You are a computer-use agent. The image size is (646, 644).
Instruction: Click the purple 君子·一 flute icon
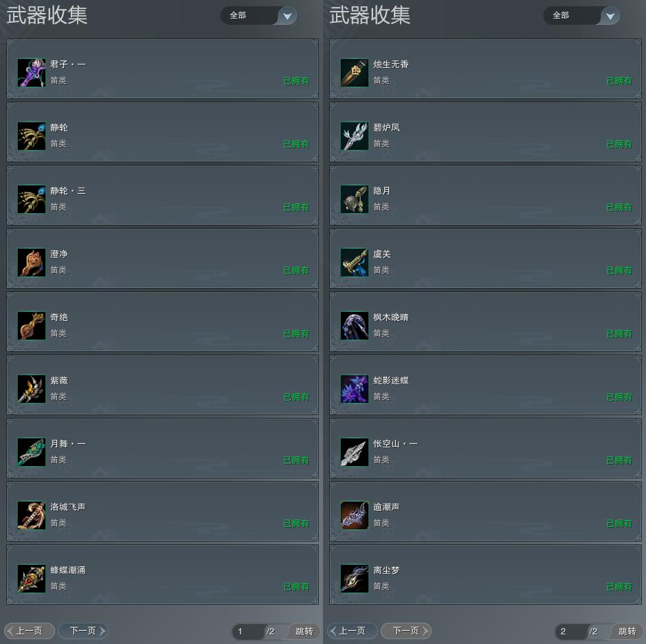[x=32, y=73]
